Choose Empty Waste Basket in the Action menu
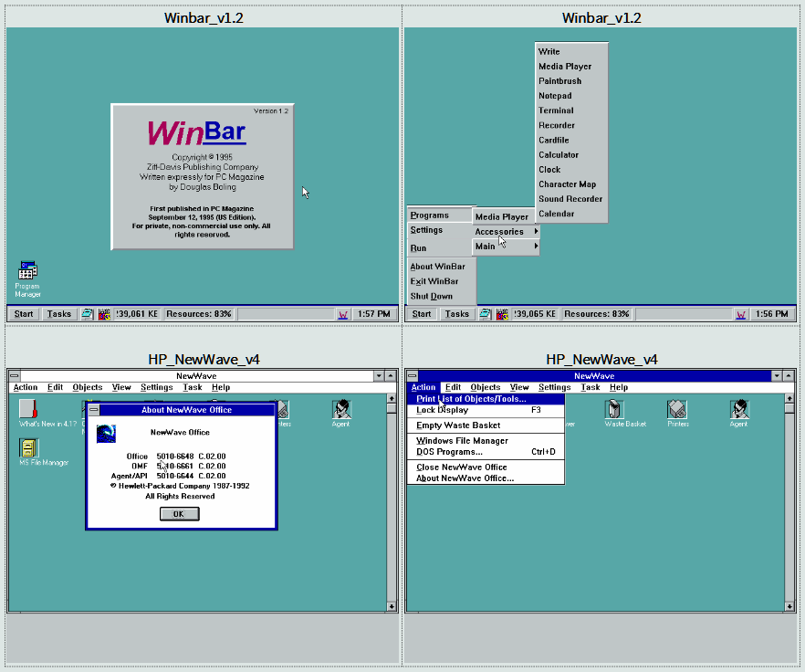 [486, 425]
